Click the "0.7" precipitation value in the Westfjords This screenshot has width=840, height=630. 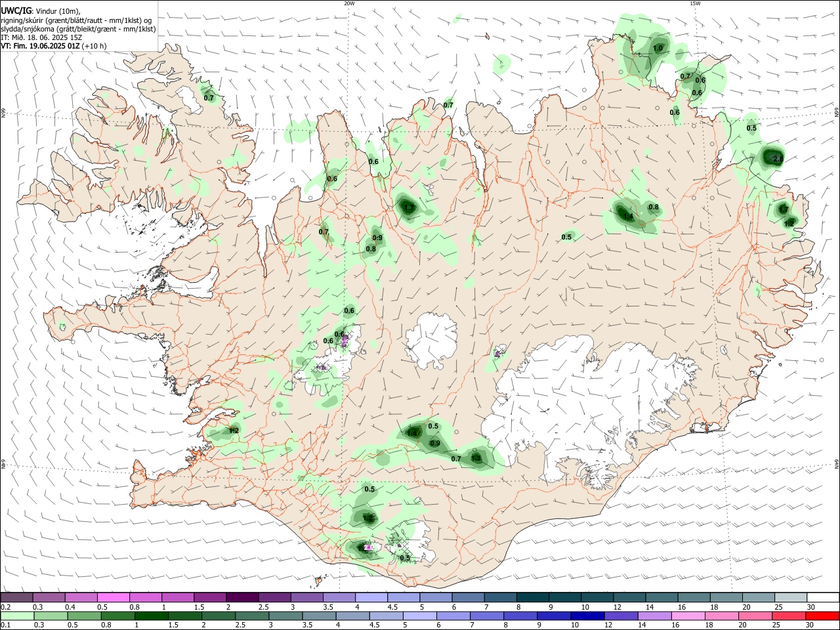click(x=209, y=98)
